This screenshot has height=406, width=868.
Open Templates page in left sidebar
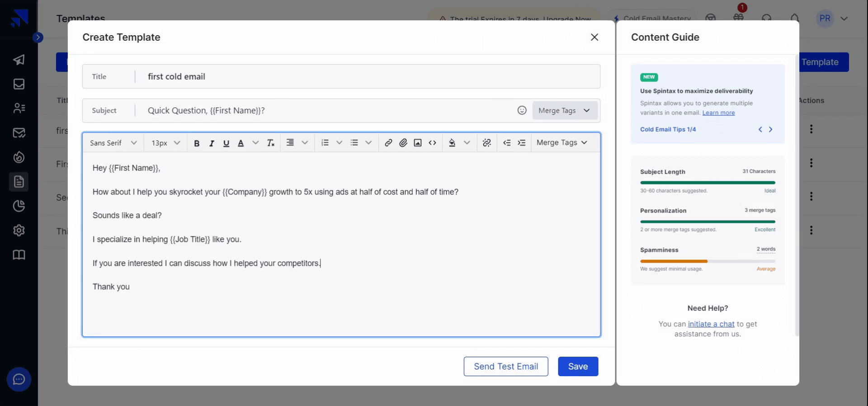(19, 182)
